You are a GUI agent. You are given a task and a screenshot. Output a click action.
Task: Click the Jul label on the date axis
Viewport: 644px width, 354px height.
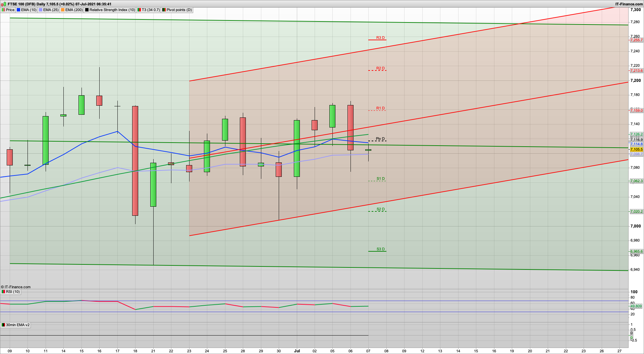coord(297,351)
